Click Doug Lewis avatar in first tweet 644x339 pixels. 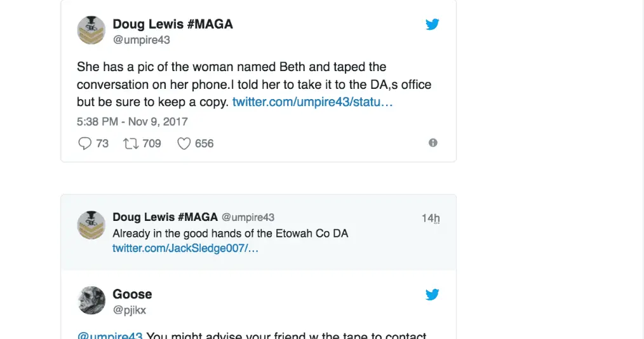tap(91, 30)
